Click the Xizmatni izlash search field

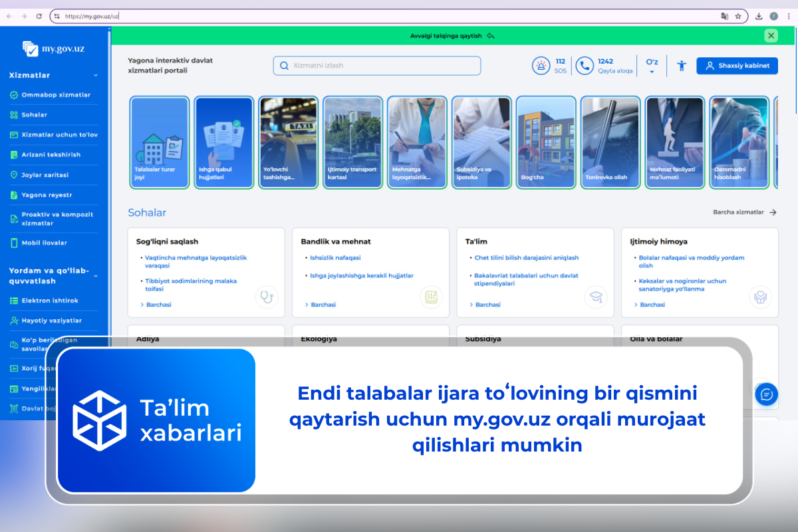[x=376, y=66]
